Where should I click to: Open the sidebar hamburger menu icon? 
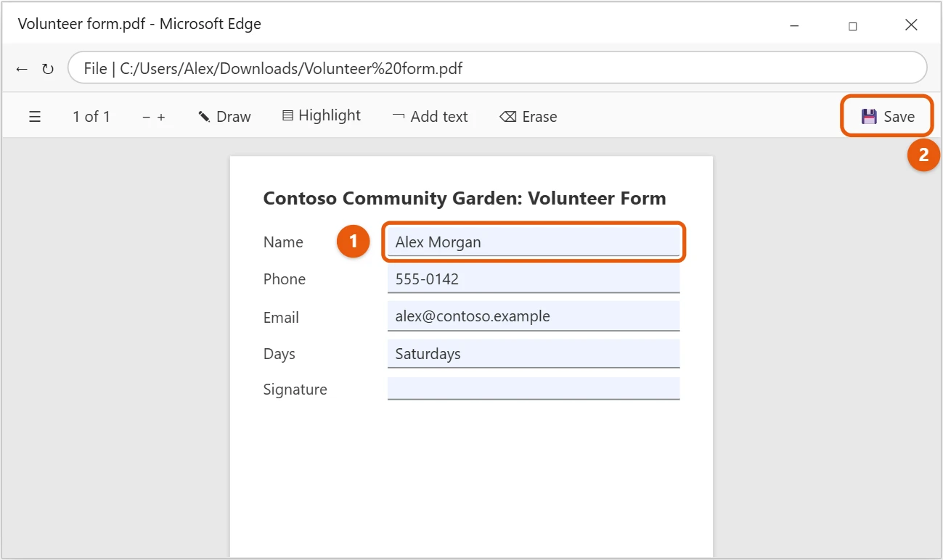pos(35,117)
